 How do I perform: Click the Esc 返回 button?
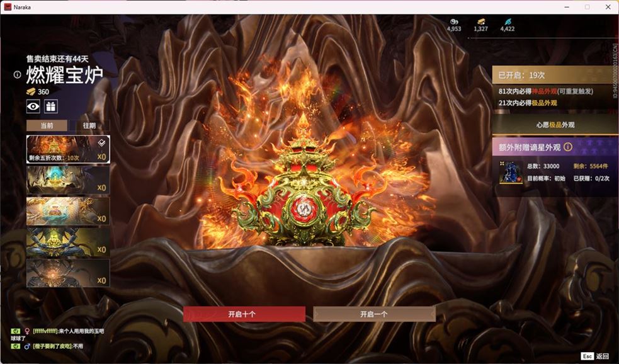pyautogui.click(x=595, y=356)
